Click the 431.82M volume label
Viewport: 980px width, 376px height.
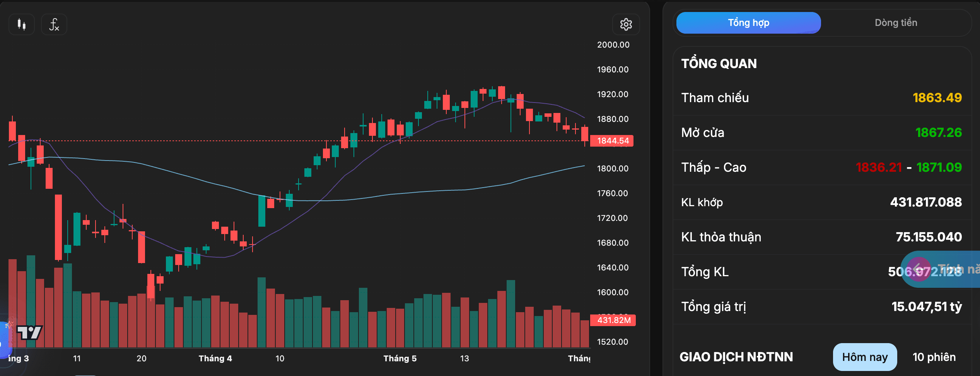(x=613, y=320)
